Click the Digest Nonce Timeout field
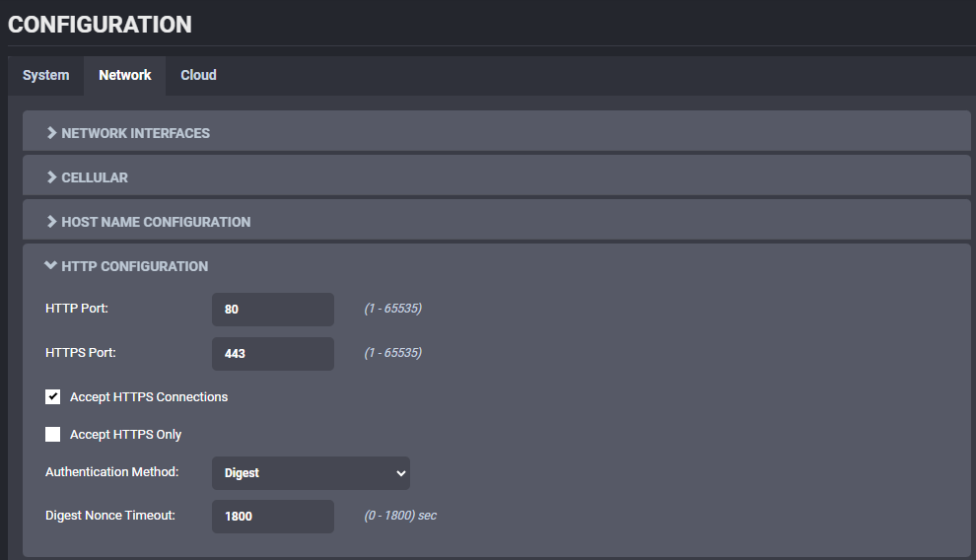 tap(273, 517)
